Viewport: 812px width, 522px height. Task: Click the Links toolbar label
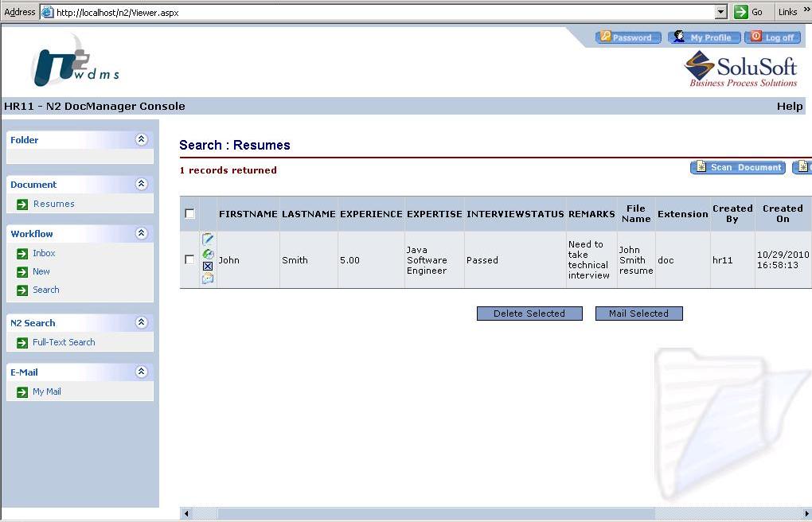pyautogui.click(x=787, y=12)
